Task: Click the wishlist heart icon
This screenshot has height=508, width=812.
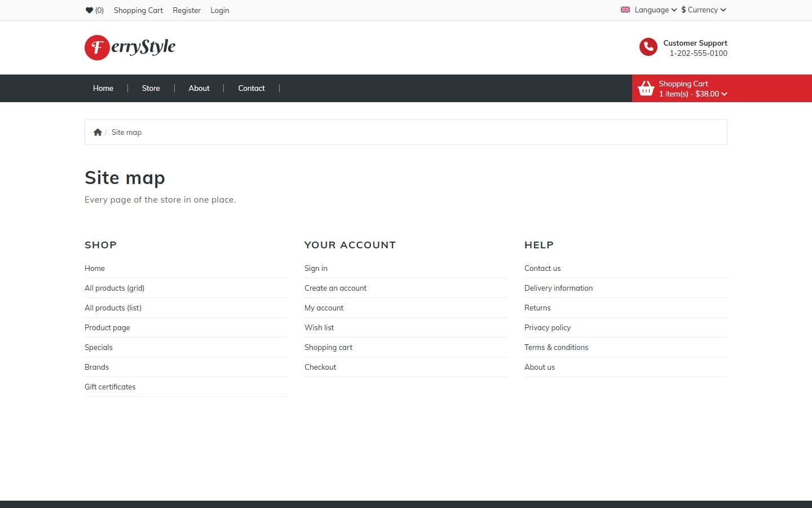Action: pyautogui.click(x=89, y=10)
